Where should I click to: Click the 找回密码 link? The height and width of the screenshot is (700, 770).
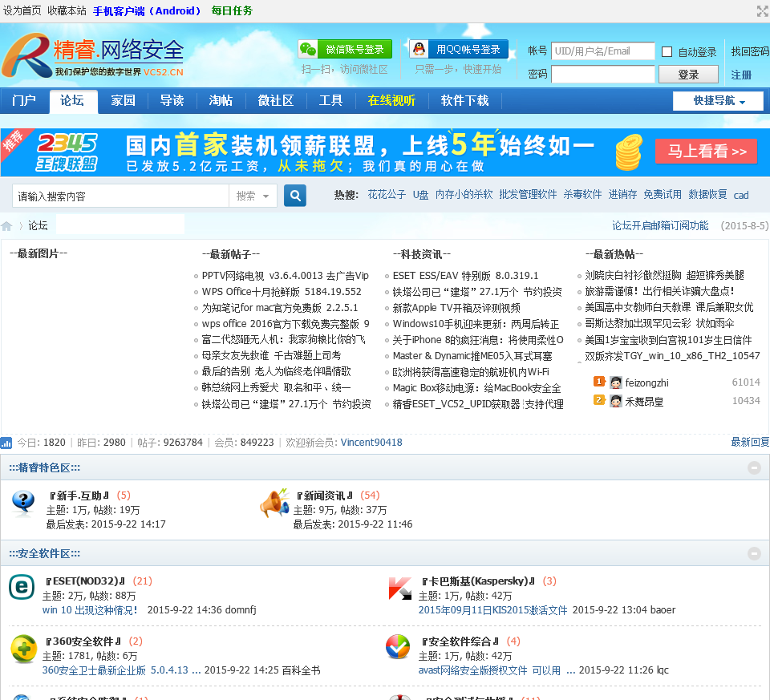(750, 51)
